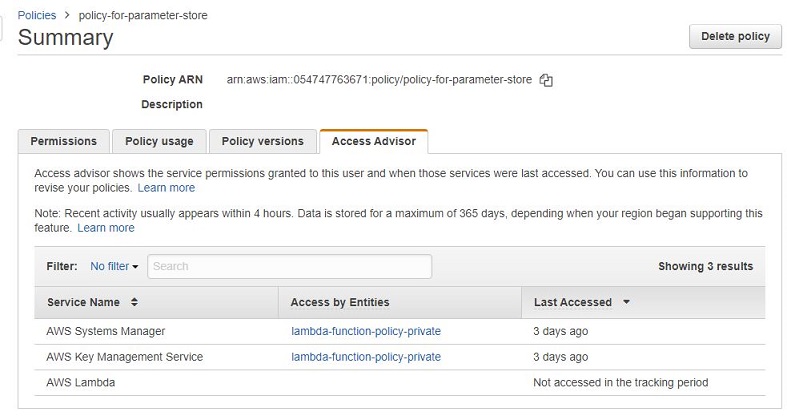Viewport: 787px width, 420px height.
Task: Open lambda-function-policy-private in AWS Systems Manager row
Action: point(366,331)
